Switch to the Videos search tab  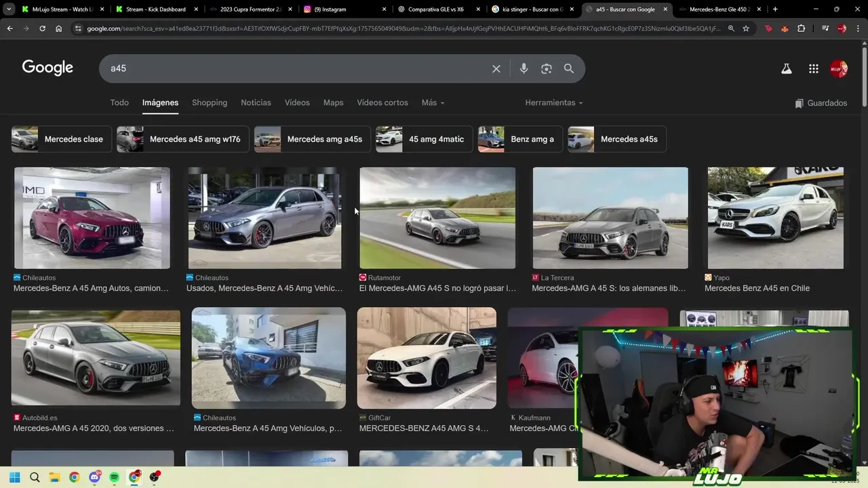click(x=297, y=102)
